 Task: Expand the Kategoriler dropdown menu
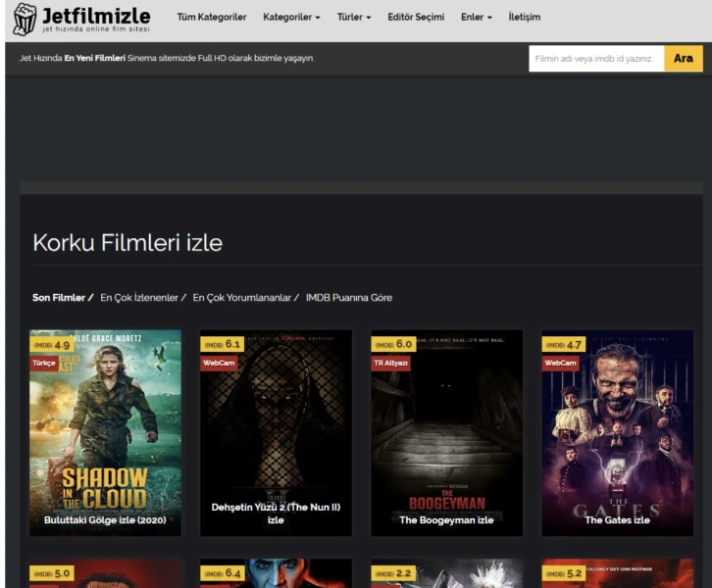[291, 18]
